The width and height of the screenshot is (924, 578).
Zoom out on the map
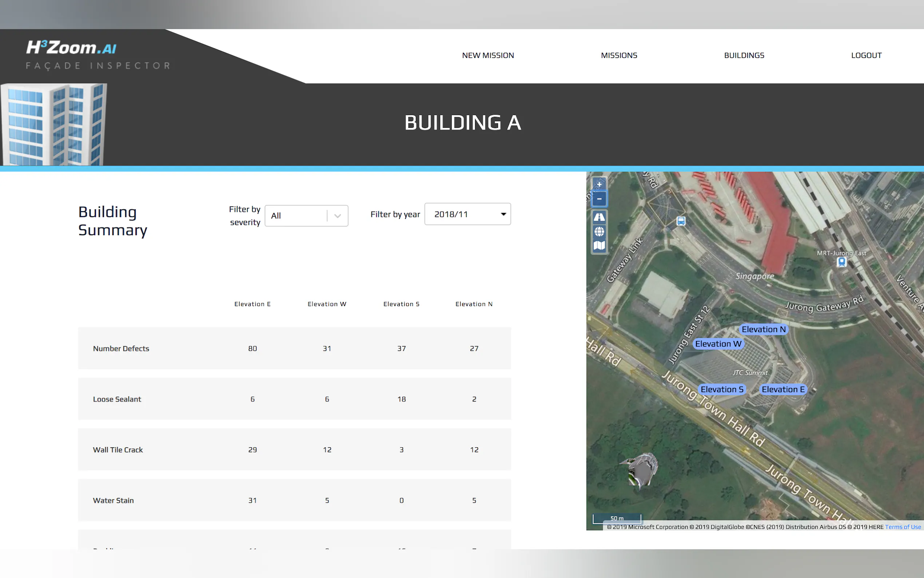599,199
